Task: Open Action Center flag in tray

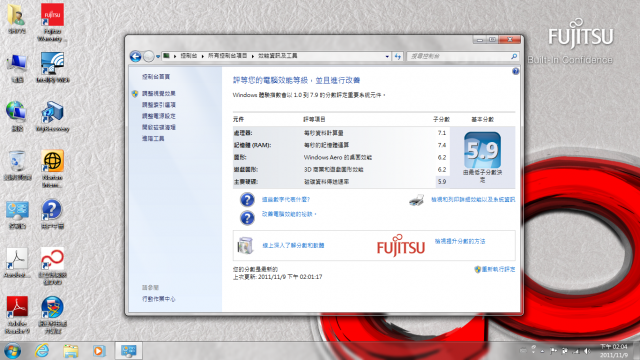Action: [x=554, y=351]
